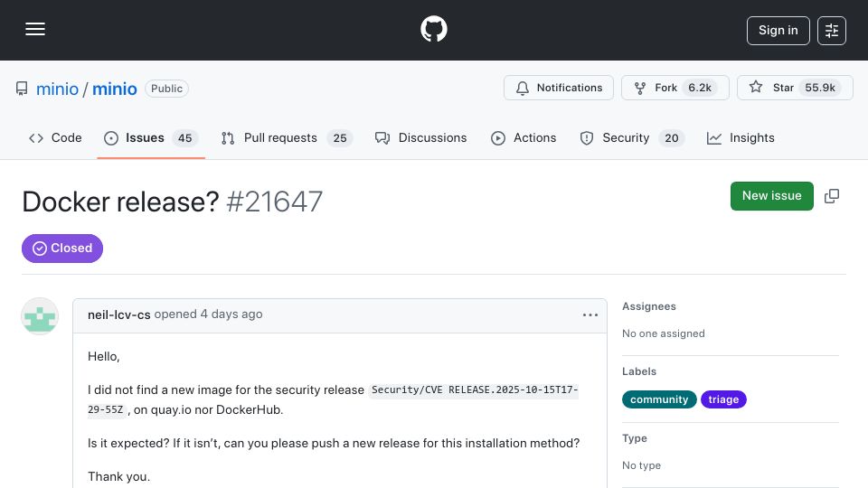868x488 pixels.
Task: Click the star count 55.9k
Action: (x=820, y=88)
